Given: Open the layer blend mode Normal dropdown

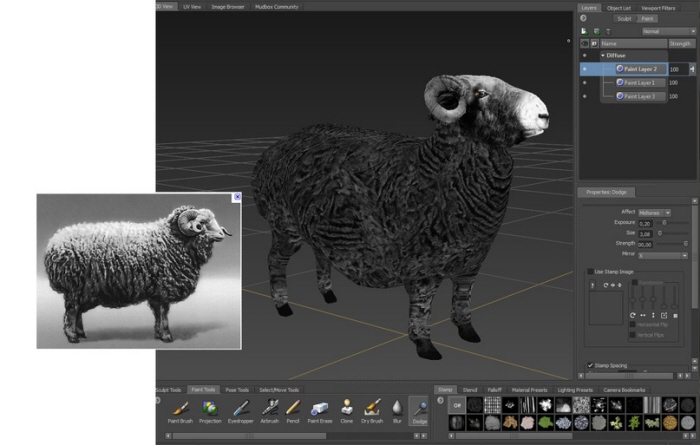Looking at the screenshot, I should 668,31.
